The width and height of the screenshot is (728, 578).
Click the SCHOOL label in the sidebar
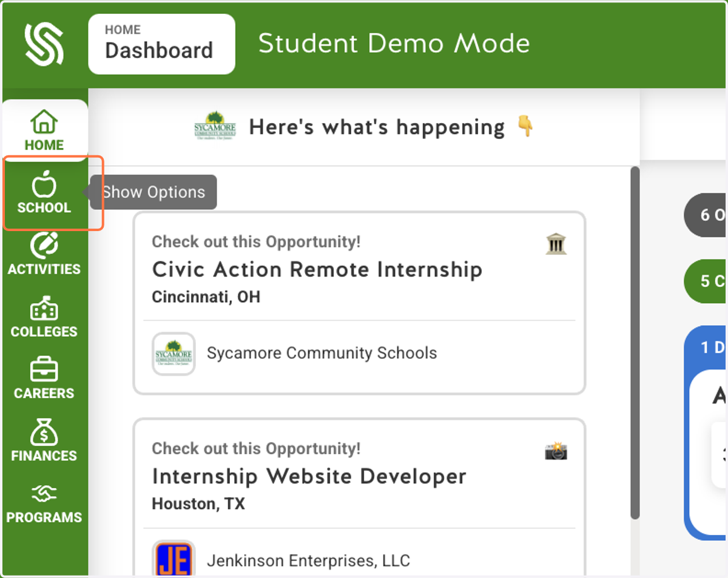point(44,207)
